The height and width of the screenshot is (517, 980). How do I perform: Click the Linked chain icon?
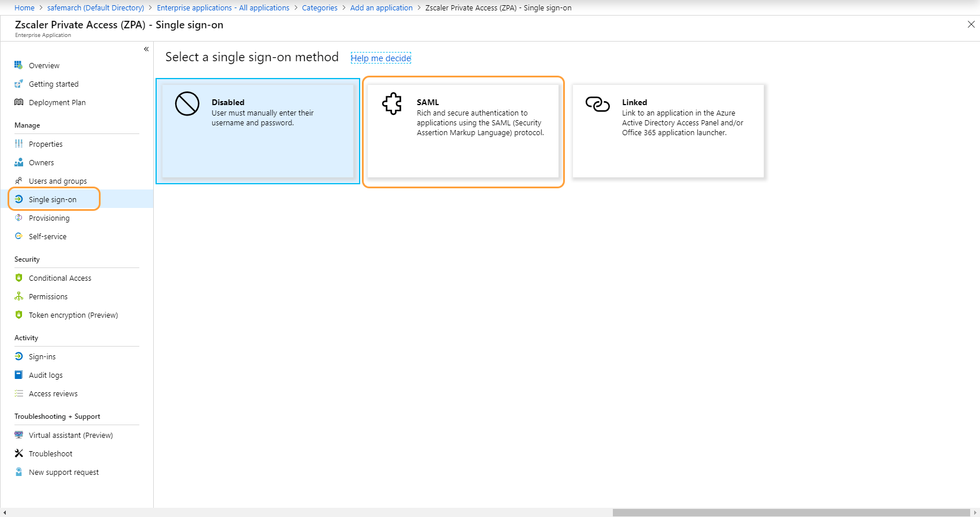[x=597, y=104]
